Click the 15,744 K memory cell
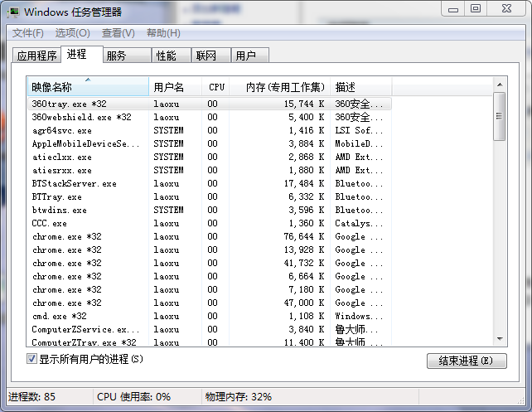This screenshot has height=412, width=532. [304, 104]
